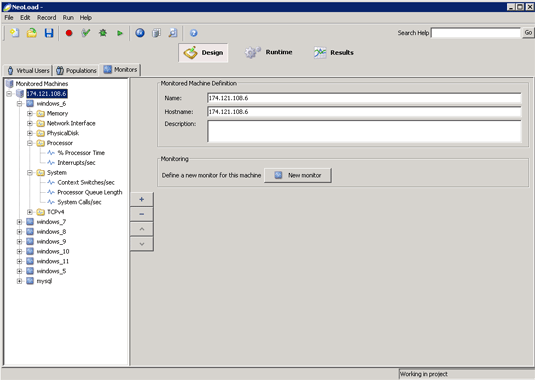Image resolution: width=535 pixels, height=380 pixels.
Task: Run scenario with green play icon
Action: 120,33
